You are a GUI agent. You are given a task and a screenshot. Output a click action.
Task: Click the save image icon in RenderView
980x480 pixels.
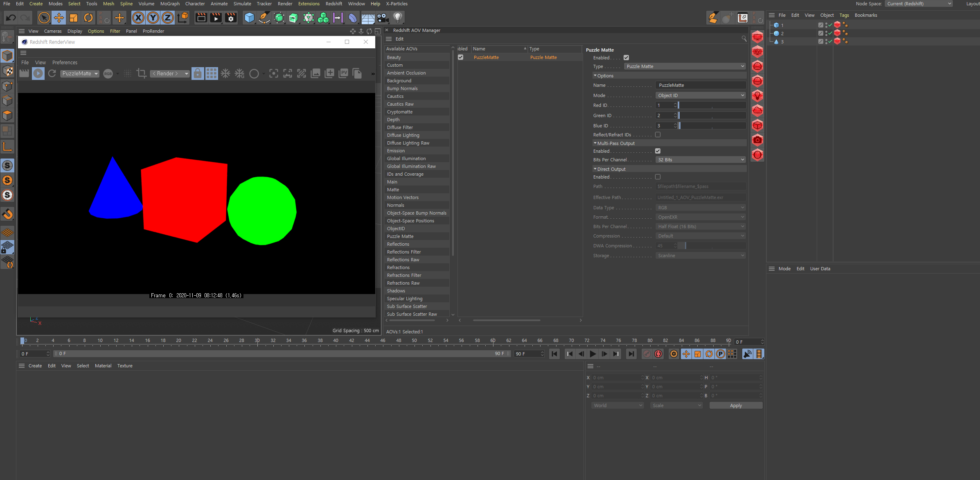tap(315, 74)
